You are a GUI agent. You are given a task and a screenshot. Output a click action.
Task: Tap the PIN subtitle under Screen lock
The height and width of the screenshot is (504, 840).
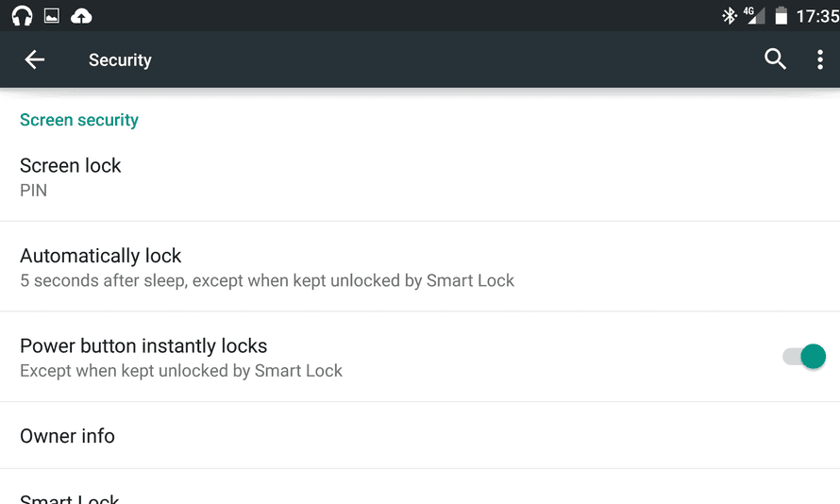pos(34,191)
